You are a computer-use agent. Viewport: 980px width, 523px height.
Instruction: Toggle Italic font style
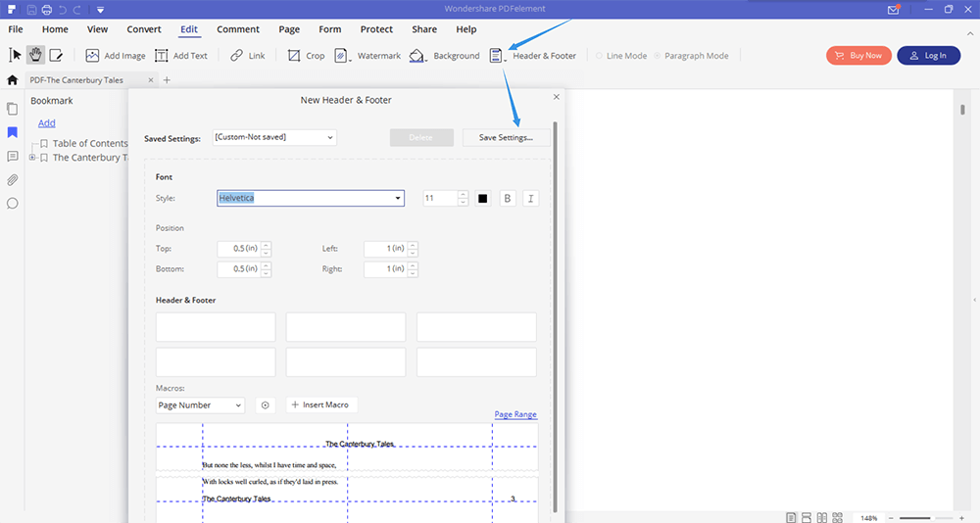point(530,199)
